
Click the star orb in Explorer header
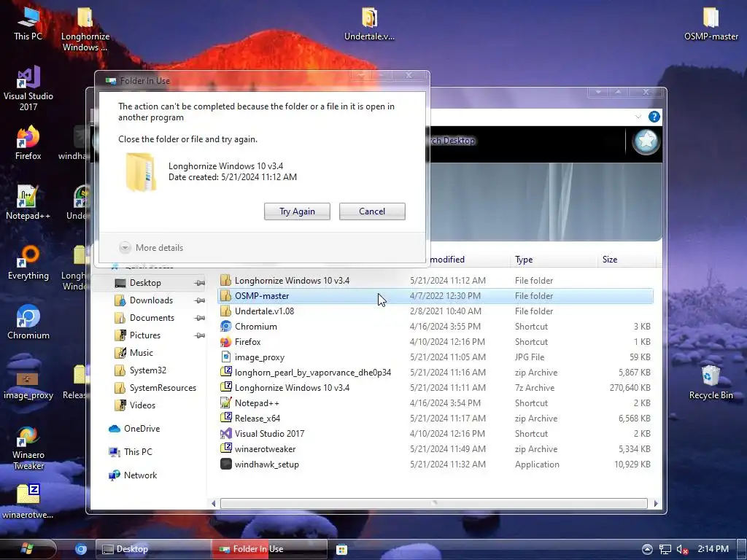[646, 141]
